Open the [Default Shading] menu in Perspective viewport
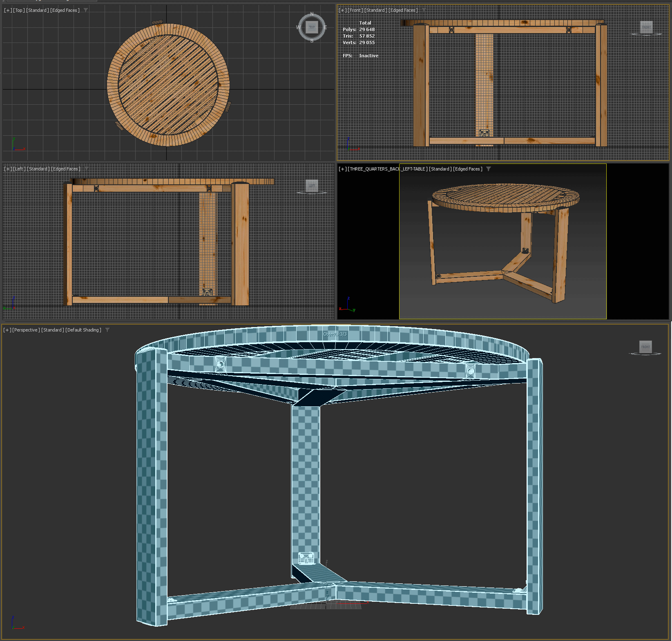 click(x=83, y=330)
